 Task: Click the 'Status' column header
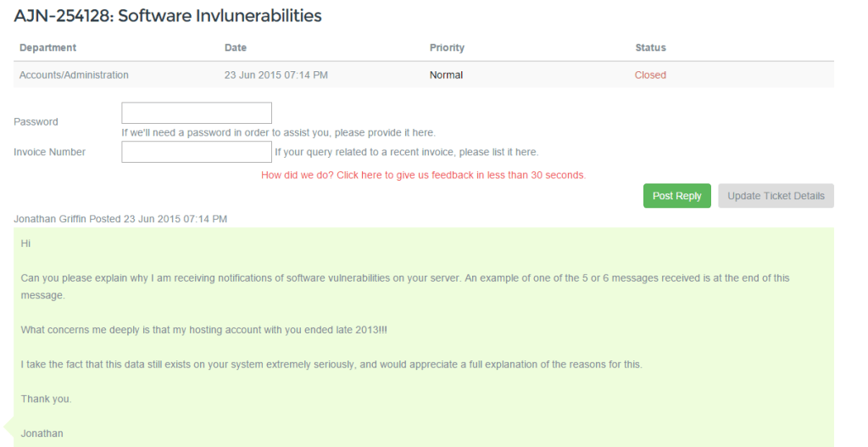tap(650, 47)
